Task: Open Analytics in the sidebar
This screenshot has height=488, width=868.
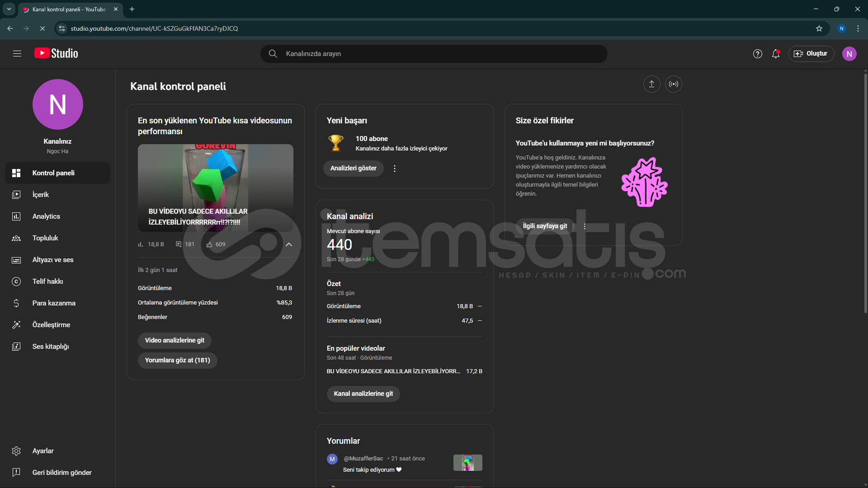Action: pos(46,216)
